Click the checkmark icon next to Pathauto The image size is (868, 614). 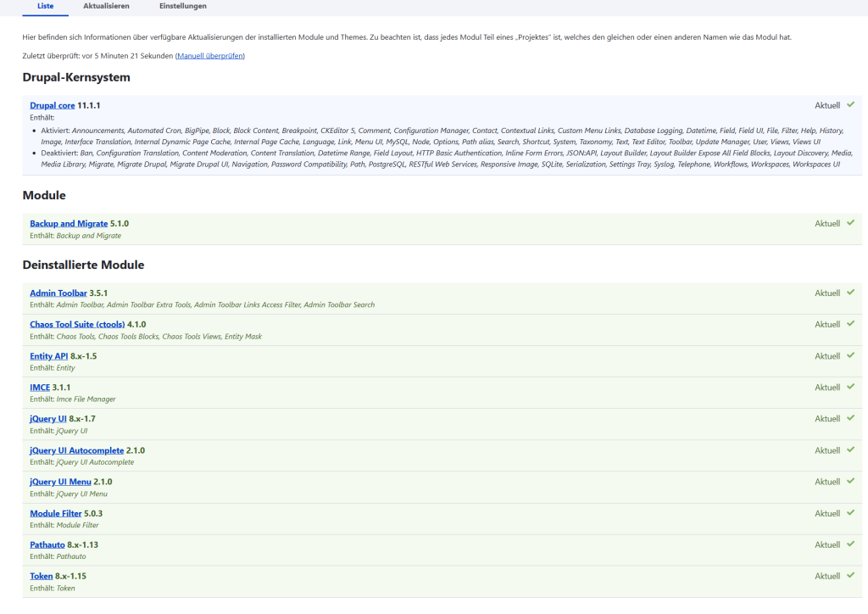click(x=850, y=544)
